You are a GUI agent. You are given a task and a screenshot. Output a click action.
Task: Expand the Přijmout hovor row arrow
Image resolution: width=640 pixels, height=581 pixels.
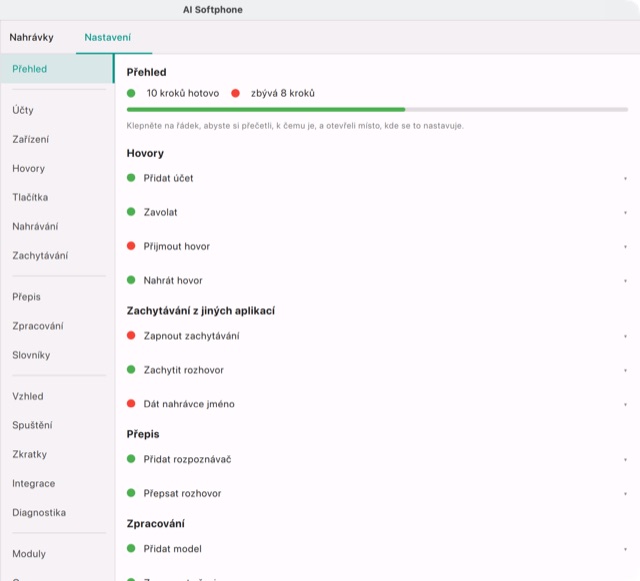[x=625, y=247]
